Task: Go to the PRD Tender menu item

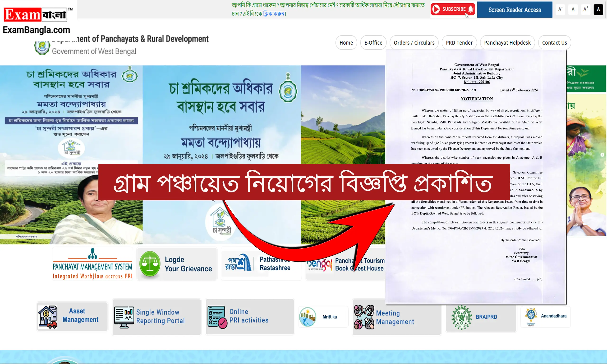Action: click(x=459, y=43)
